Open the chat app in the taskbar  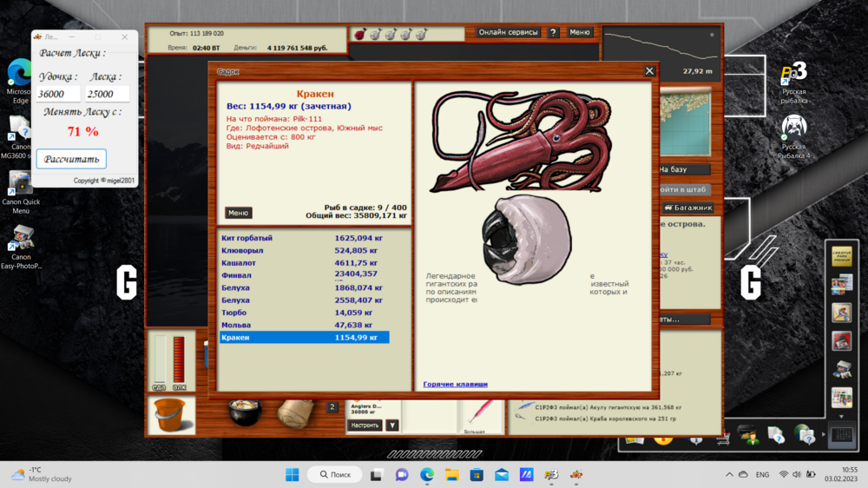point(402,475)
